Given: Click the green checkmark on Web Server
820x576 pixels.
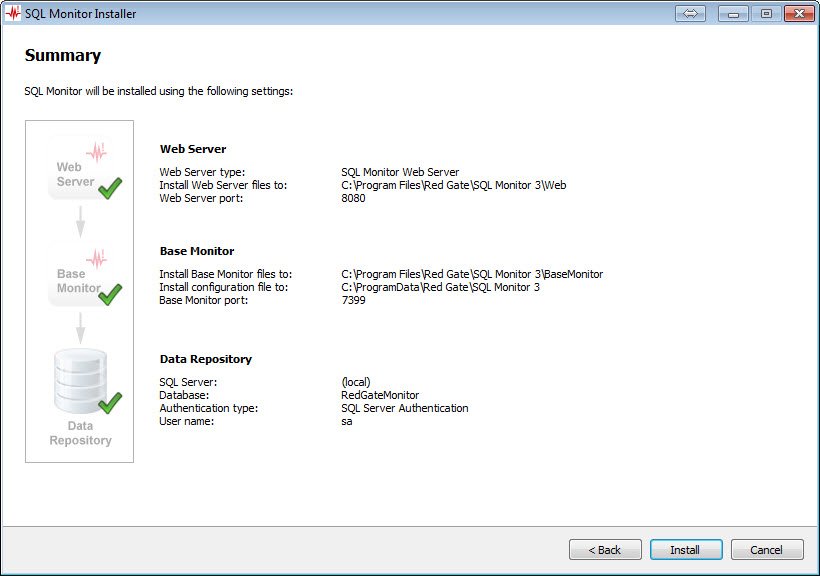Looking at the screenshot, I should pyautogui.click(x=110, y=188).
